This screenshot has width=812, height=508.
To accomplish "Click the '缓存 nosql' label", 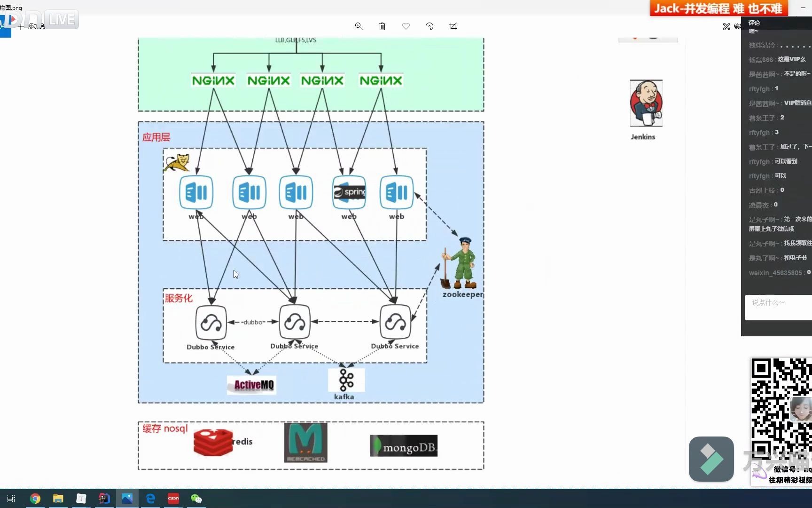I will point(165,429).
